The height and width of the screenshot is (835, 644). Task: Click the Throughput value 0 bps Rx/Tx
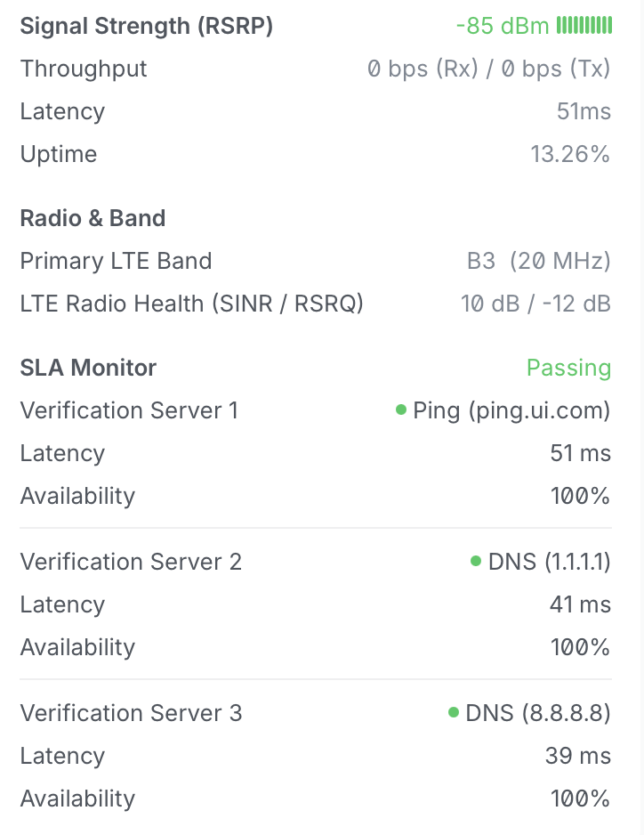pos(488,69)
